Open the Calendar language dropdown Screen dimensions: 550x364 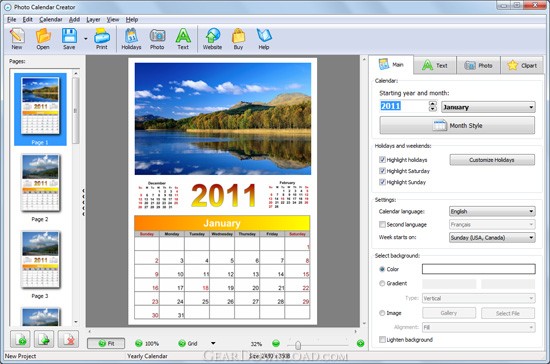click(x=492, y=211)
